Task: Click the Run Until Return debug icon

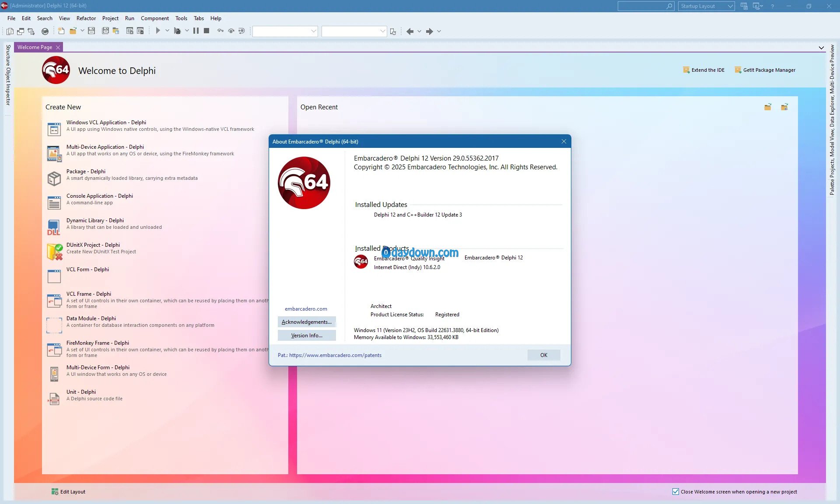Action: 241,31
